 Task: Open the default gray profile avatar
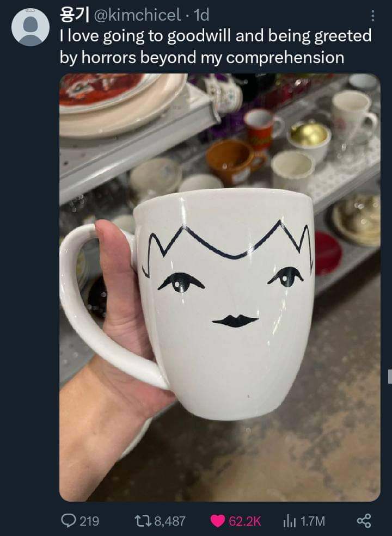(30, 27)
